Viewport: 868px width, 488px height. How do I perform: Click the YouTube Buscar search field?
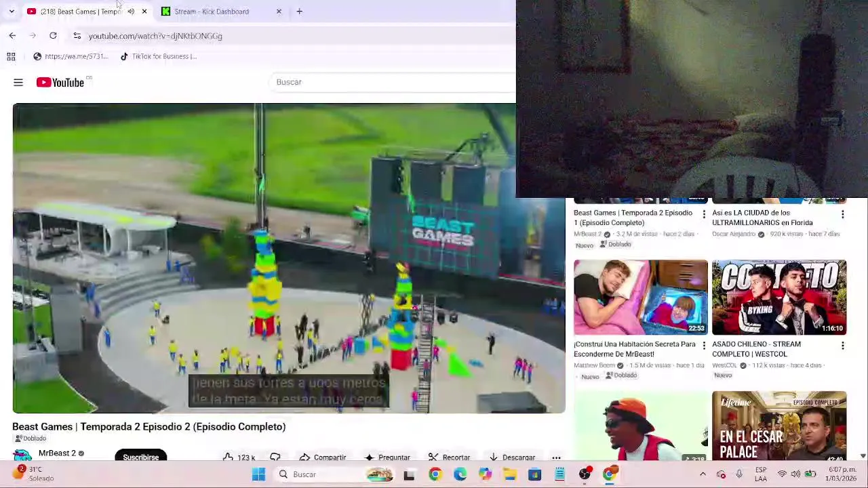[x=393, y=82]
